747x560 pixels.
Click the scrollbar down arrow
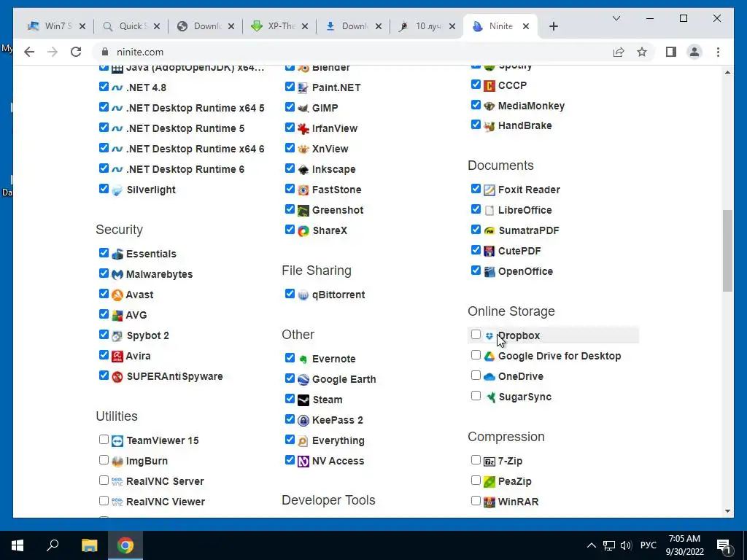click(727, 511)
